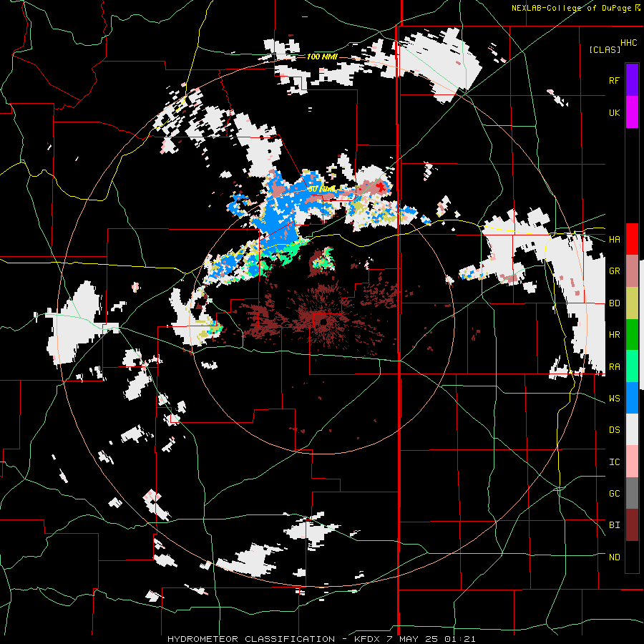Click the UK magenta legend swatch
Image resolution: width=644 pixels, height=644 pixels.
pos(632,112)
